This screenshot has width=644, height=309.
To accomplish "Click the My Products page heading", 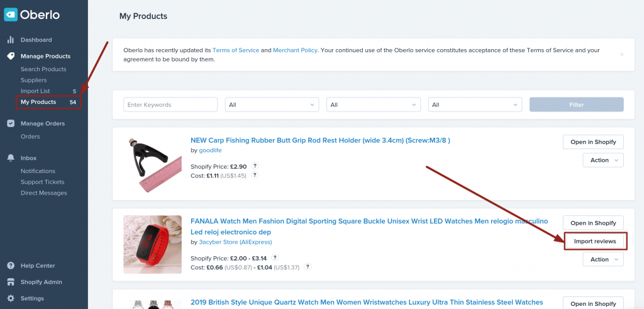I will [x=143, y=16].
